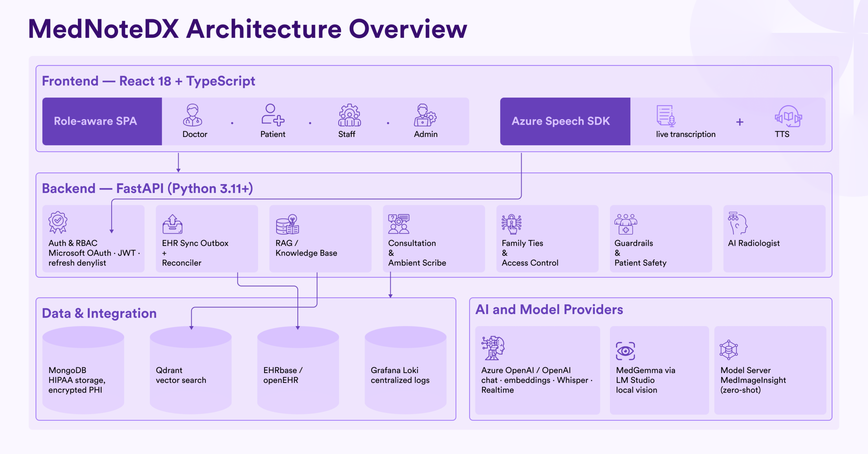Screen dimensions: 868x454
Task: Click the Guardrails medical-team icon
Action: tap(626, 224)
